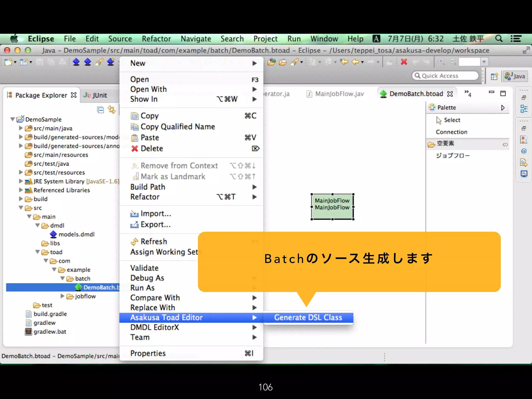Click the input source A icon in menu bar
Image resolution: width=532 pixels, height=399 pixels.
point(376,39)
